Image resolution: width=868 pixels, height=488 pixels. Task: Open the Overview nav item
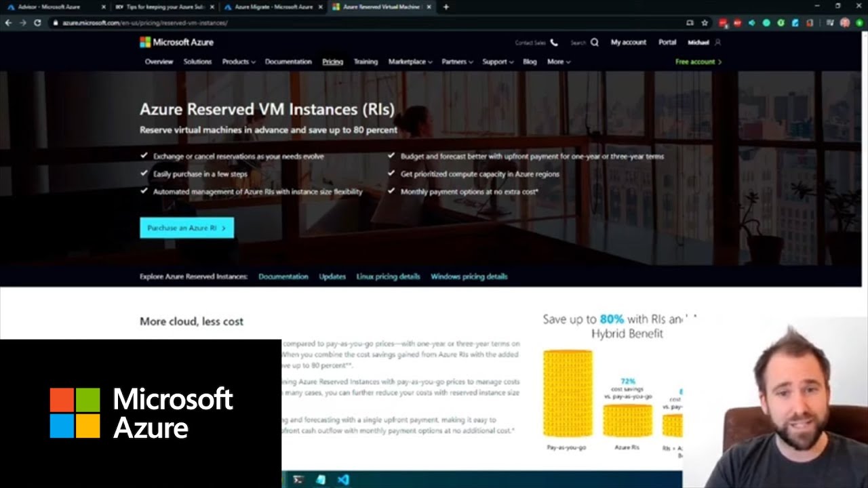tap(159, 62)
